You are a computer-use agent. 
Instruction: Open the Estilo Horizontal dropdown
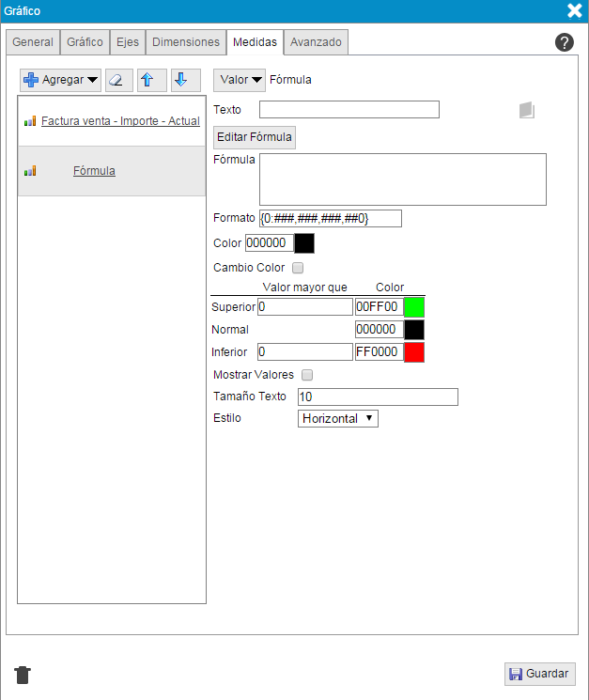coord(338,418)
